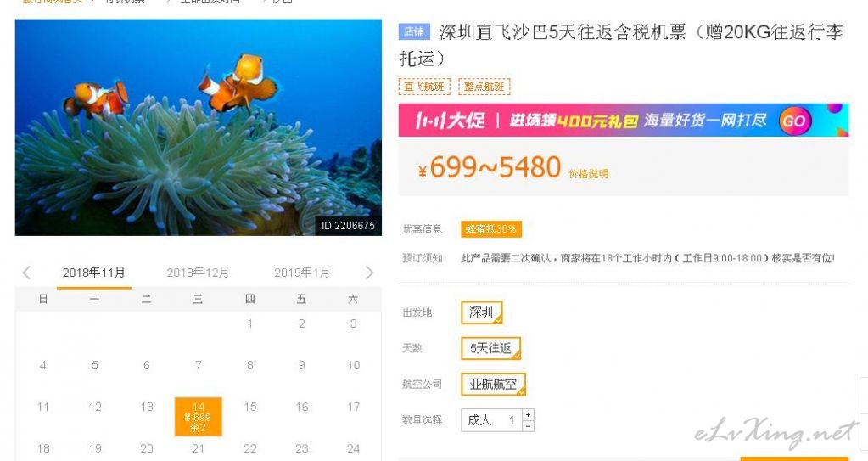This screenshot has width=868, height=461.
Task: Select departure city 深圳 option
Action: click(482, 312)
